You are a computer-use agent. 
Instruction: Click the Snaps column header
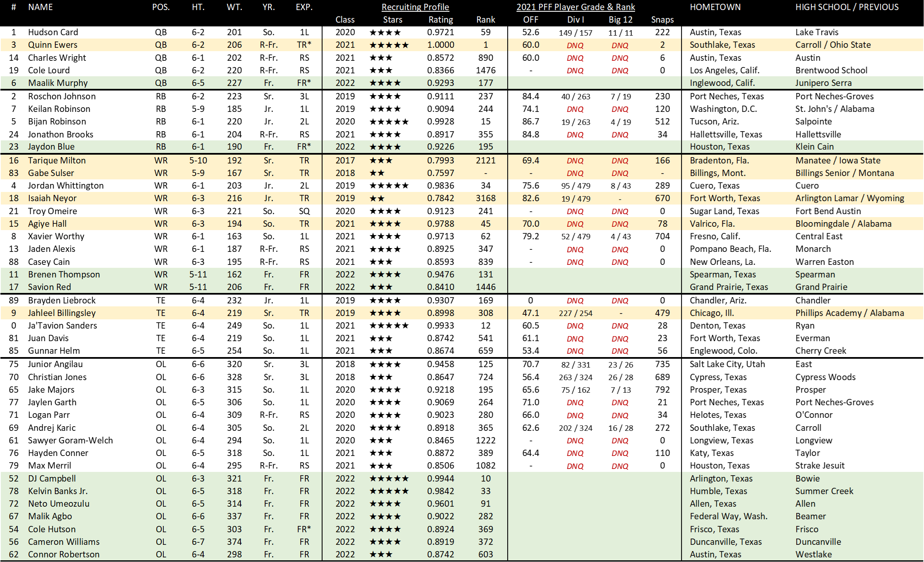point(662,20)
